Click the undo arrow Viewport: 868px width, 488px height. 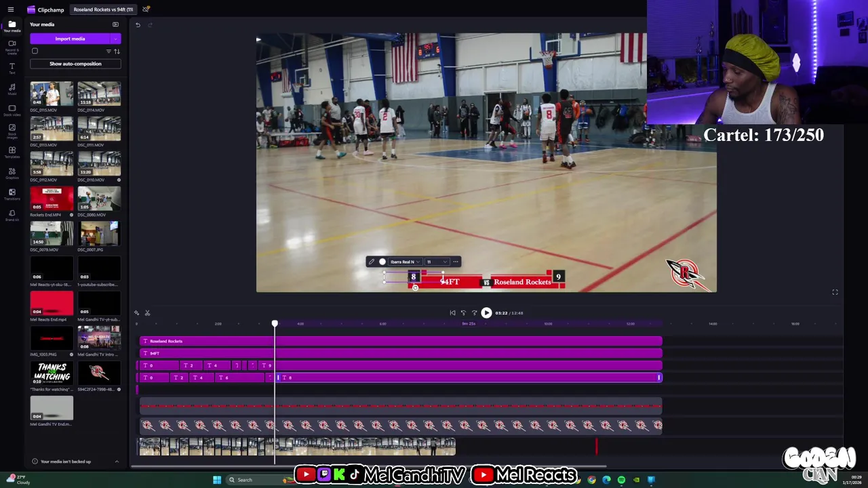[138, 25]
